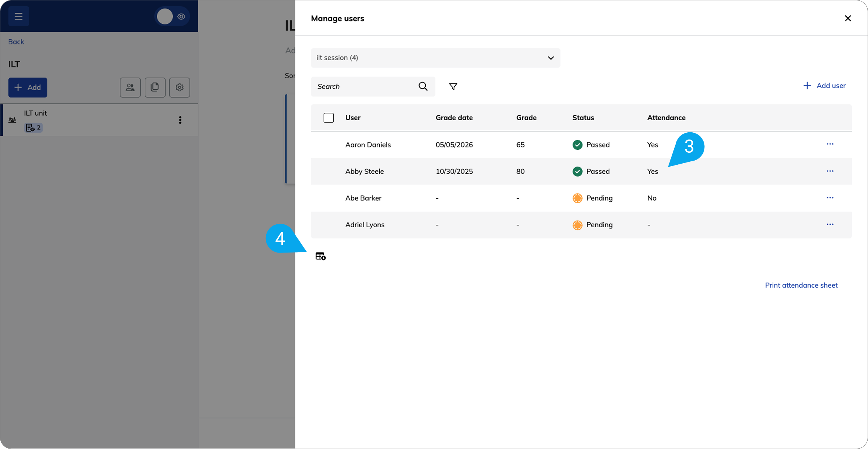This screenshot has height=449, width=868.
Task: Toggle the learner view eye switch
Action: click(x=172, y=17)
